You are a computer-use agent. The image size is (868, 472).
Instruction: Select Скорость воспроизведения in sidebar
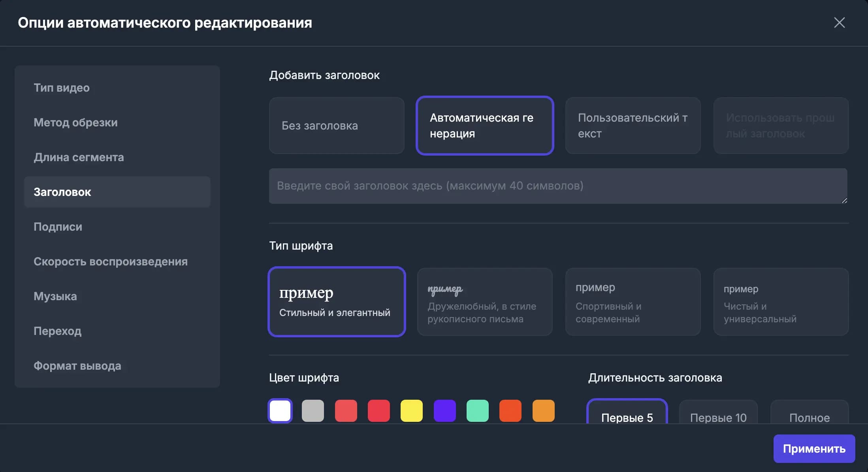point(111,261)
